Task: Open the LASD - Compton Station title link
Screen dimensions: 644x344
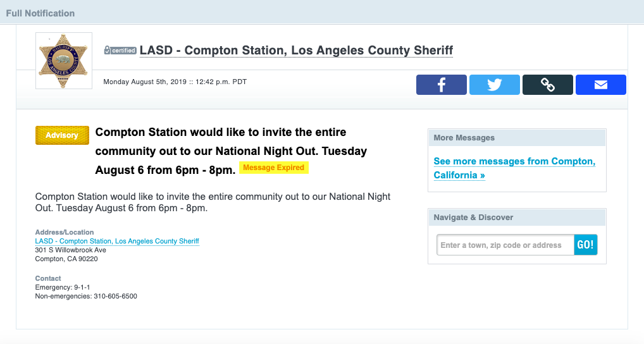Action: pyautogui.click(x=296, y=51)
